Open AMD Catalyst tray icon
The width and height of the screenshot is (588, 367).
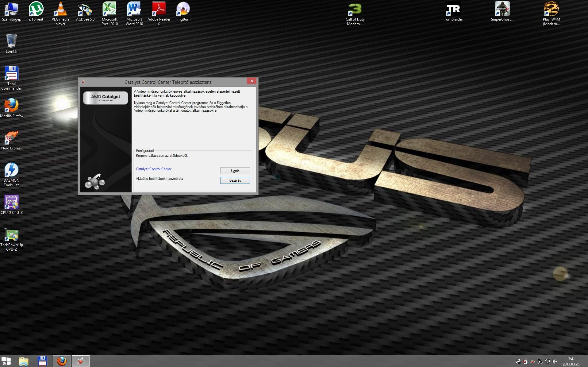click(x=533, y=361)
